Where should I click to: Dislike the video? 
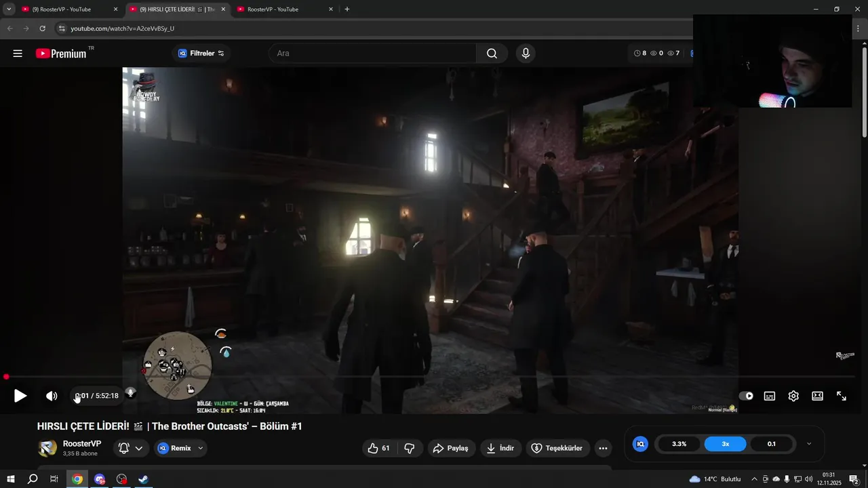[x=409, y=448]
